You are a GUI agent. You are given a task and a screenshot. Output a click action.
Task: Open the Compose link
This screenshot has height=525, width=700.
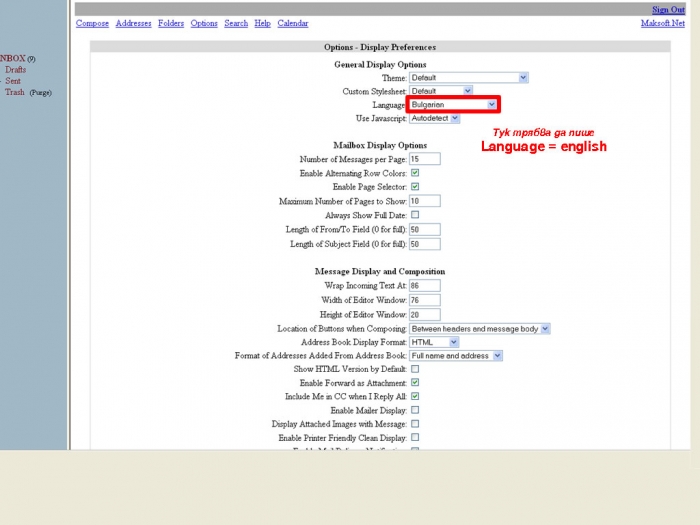point(92,23)
